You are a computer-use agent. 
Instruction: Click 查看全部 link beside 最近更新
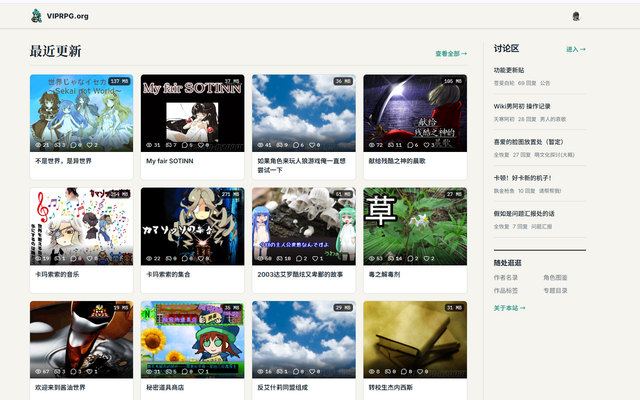pos(451,53)
